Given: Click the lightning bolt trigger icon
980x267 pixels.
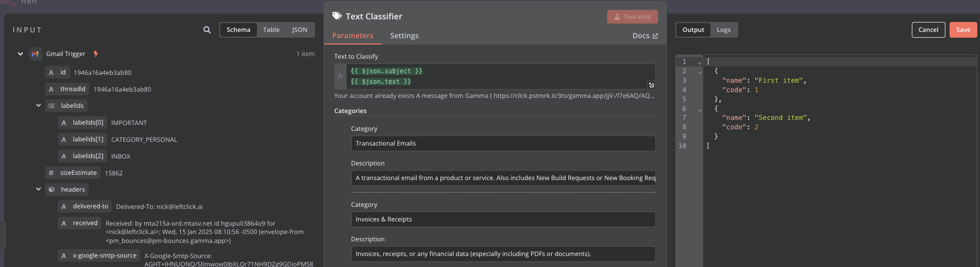Looking at the screenshot, I should [x=95, y=54].
